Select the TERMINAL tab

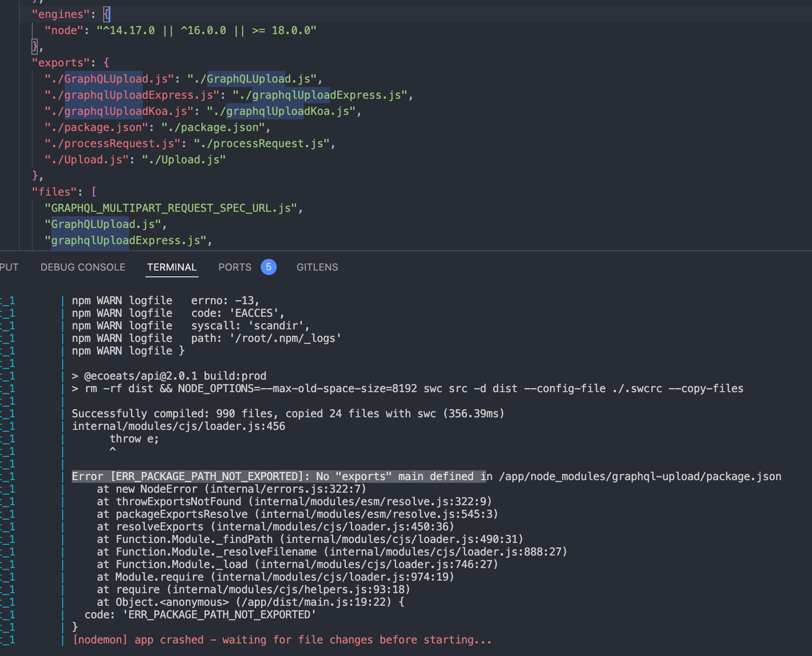172,267
